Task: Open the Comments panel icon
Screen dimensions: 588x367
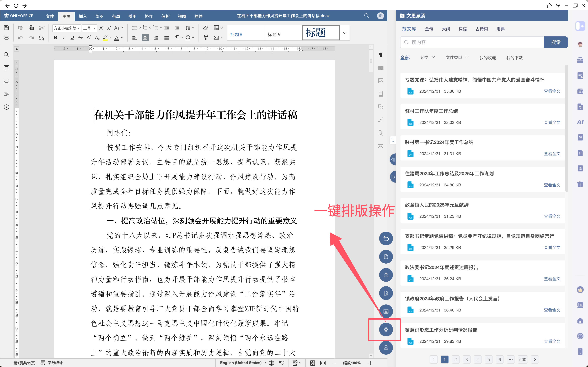Action: [7, 68]
